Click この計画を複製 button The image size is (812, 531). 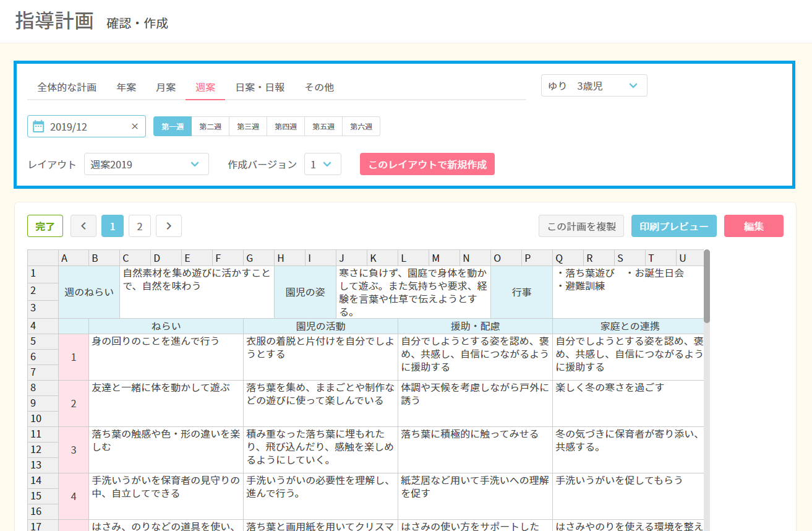(x=581, y=227)
